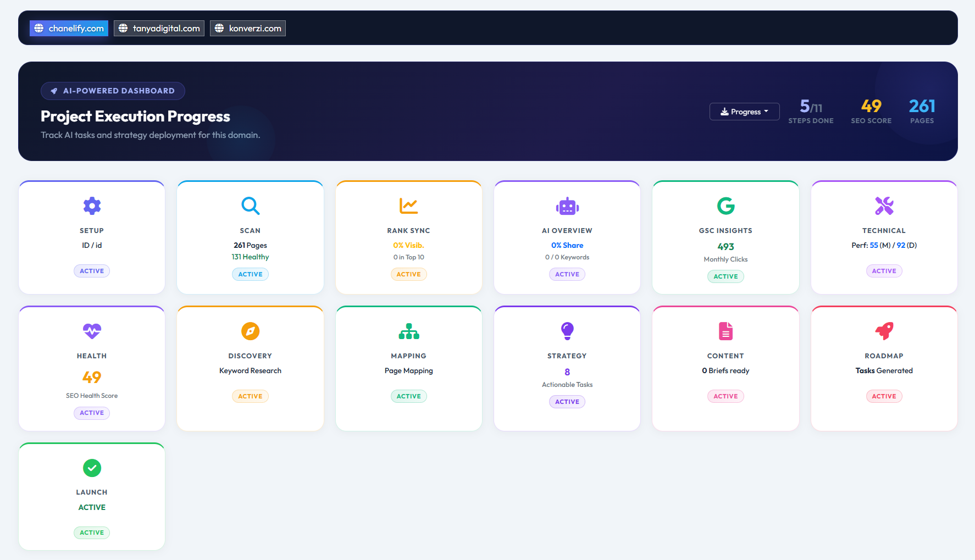Click the AI Overview robot icon
This screenshot has height=560, width=975.
point(567,206)
